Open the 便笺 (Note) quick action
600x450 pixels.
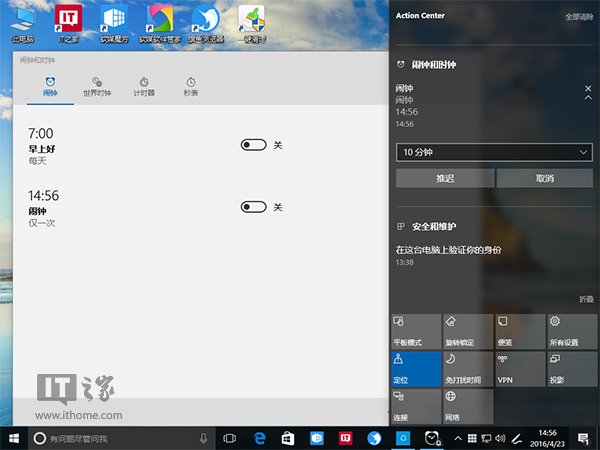pos(520,330)
